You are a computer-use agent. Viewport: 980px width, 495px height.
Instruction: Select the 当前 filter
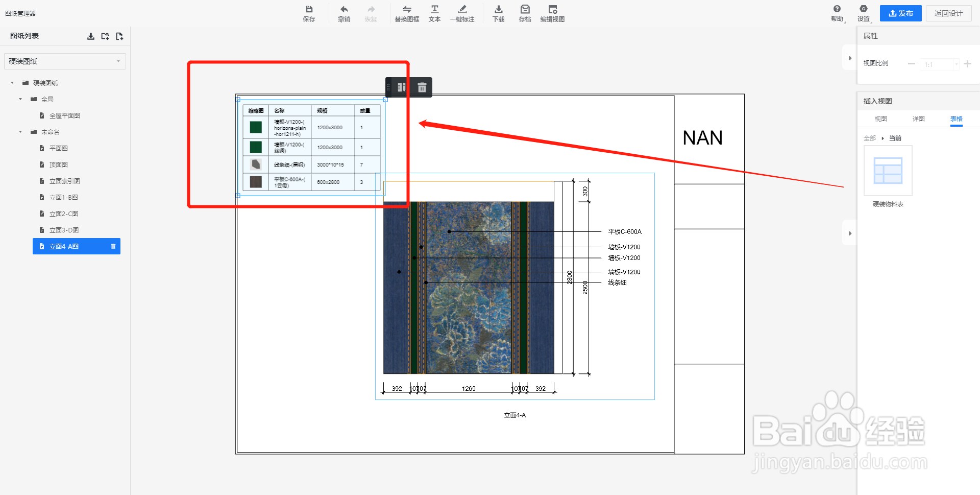click(895, 138)
